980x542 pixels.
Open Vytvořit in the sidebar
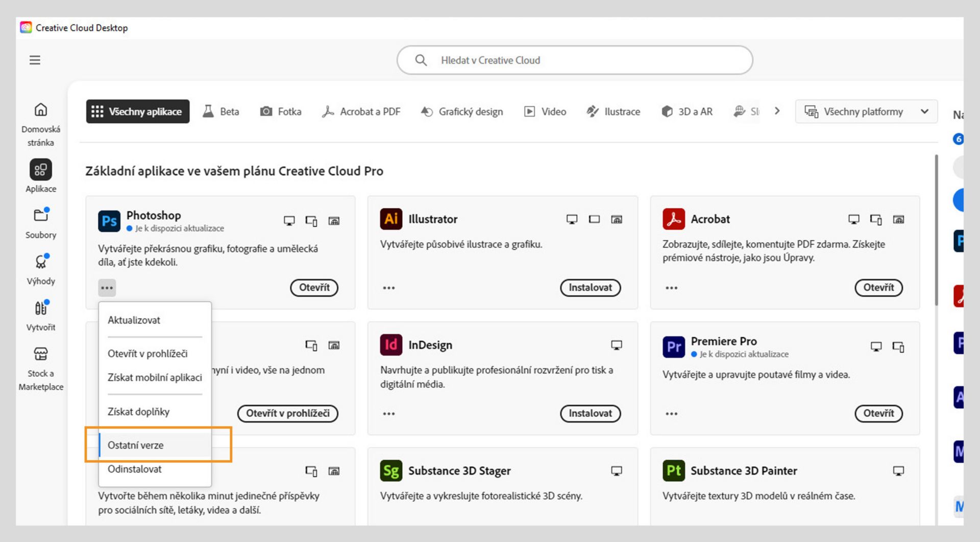[x=41, y=315]
